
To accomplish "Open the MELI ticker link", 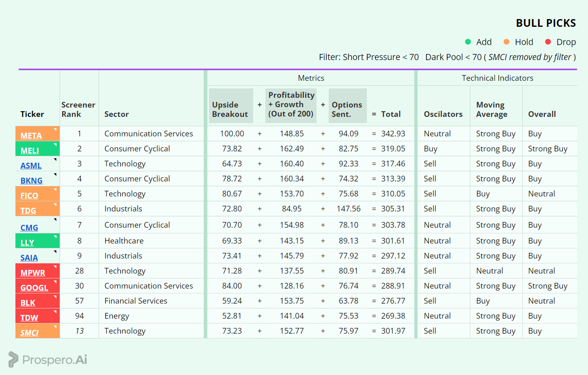I will click(x=30, y=151).
